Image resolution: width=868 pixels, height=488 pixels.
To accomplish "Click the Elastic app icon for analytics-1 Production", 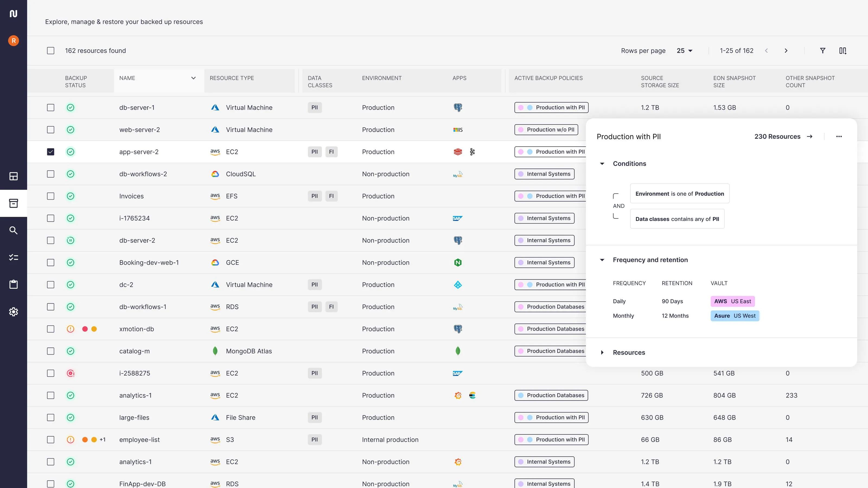I will coord(473,395).
